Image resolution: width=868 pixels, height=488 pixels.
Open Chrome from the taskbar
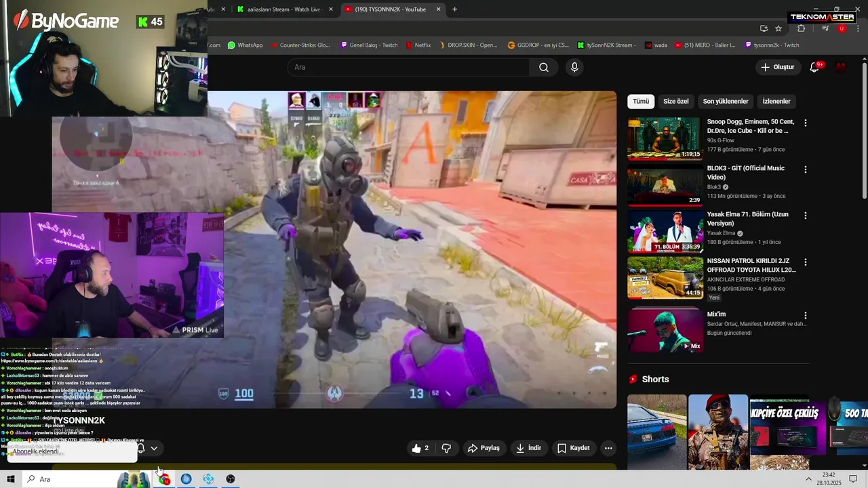[x=164, y=479]
